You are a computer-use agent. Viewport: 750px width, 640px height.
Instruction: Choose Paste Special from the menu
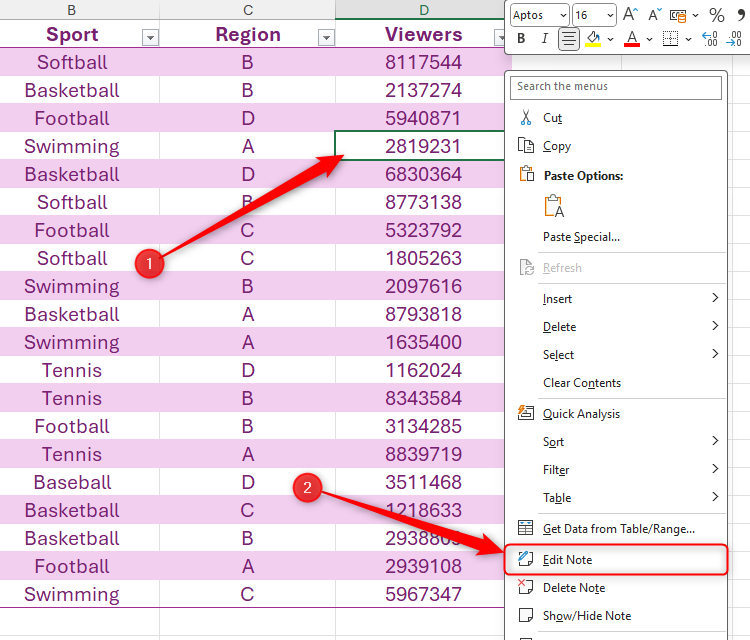tap(581, 237)
